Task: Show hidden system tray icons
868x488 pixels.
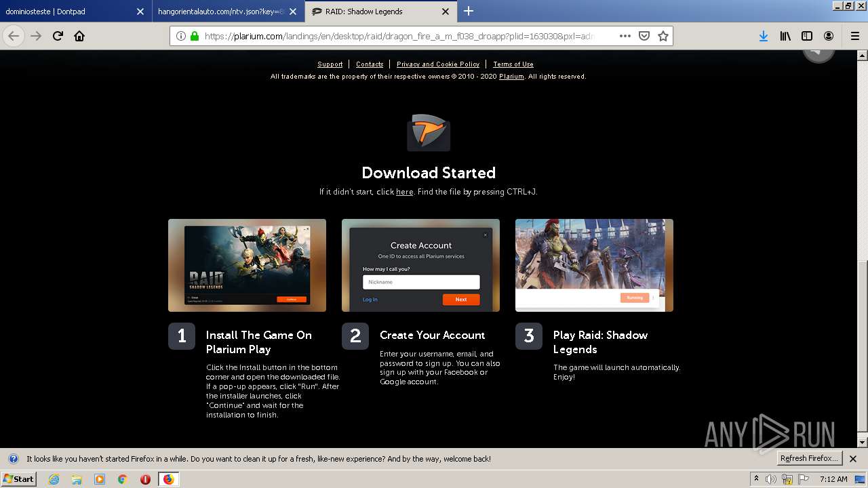Action: pyautogui.click(x=756, y=479)
